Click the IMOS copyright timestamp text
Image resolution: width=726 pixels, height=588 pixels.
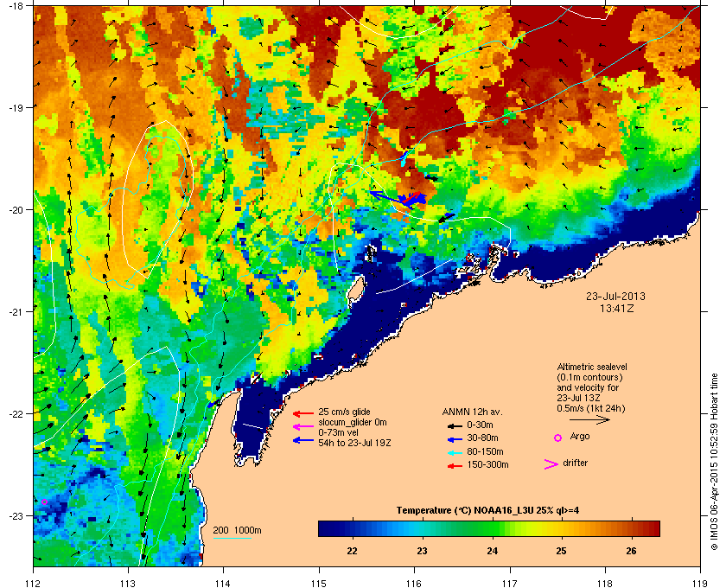(x=715, y=462)
